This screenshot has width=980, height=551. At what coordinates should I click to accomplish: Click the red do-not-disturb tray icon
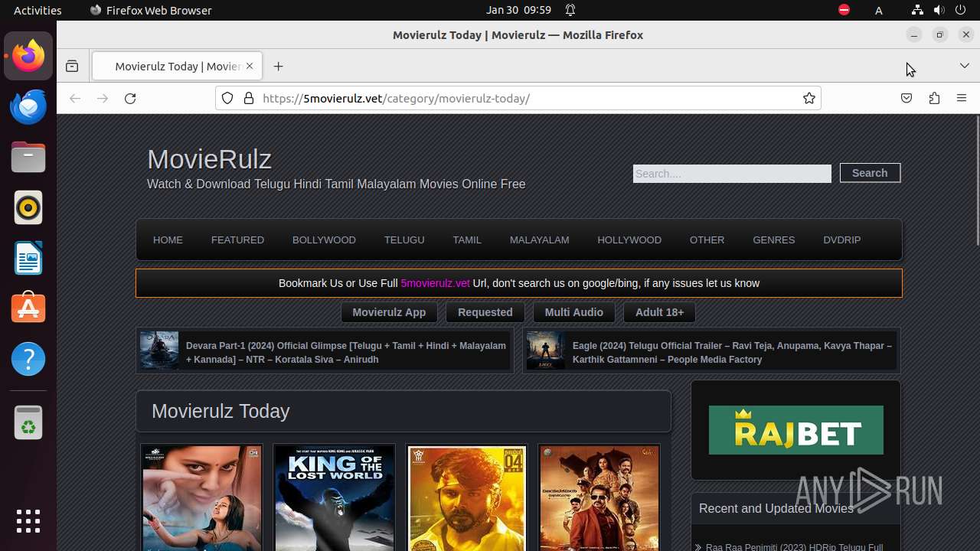coord(844,10)
